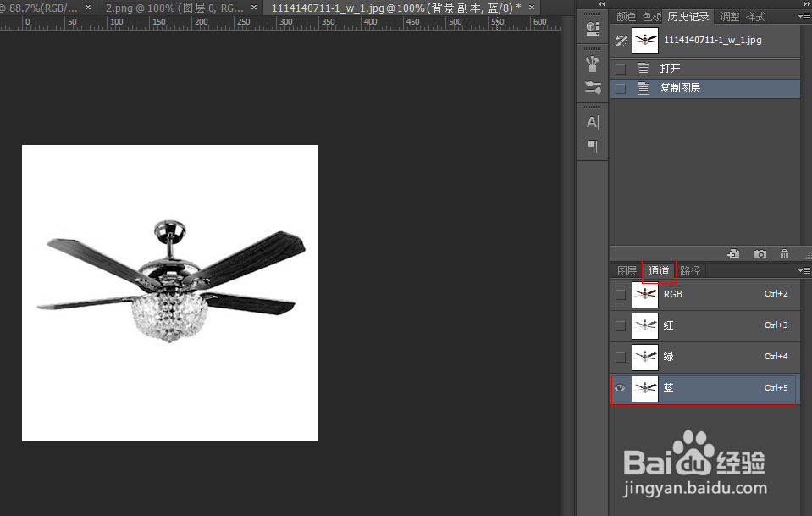
Task: Click the Ctrl+2 shortcut label
Action: tap(776, 294)
